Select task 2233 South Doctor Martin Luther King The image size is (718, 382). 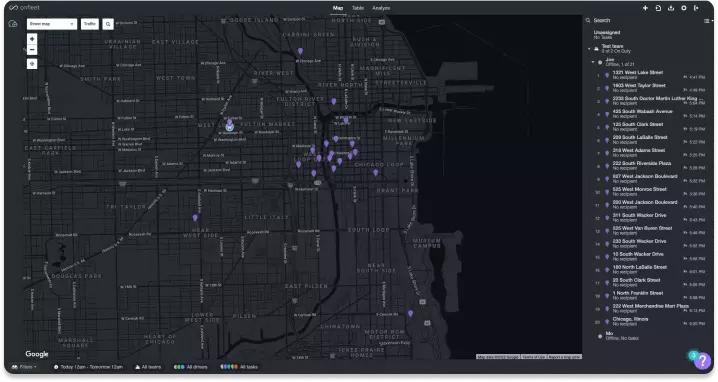coord(650,100)
